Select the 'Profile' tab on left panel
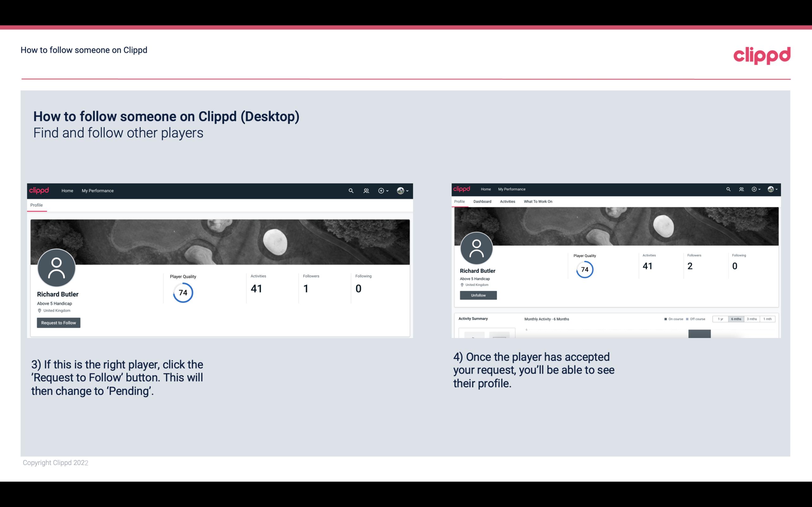The height and width of the screenshot is (507, 812). pyautogui.click(x=36, y=204)
